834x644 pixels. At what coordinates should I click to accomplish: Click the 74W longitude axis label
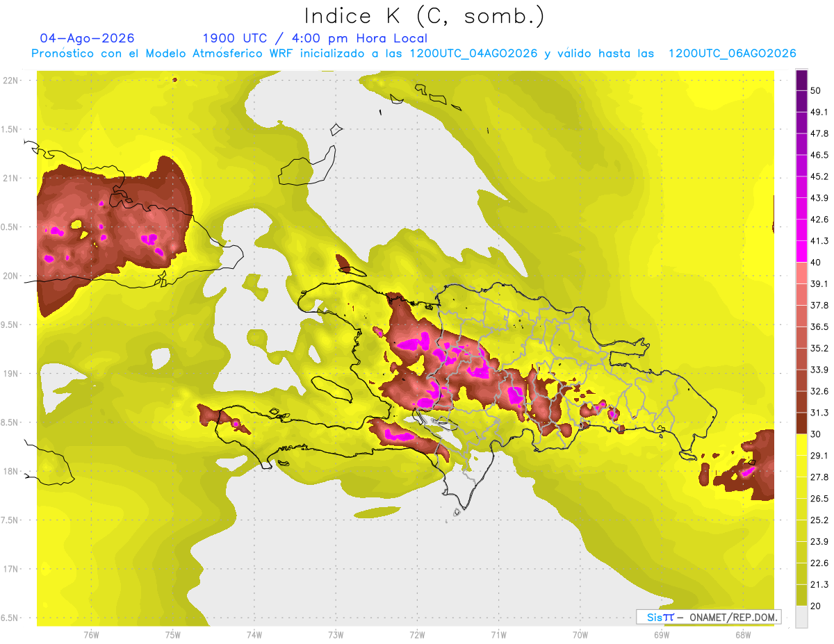[x=254, y=635]
